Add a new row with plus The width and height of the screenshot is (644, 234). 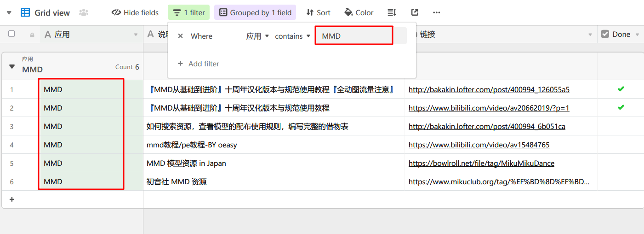[x=12, y=199]
